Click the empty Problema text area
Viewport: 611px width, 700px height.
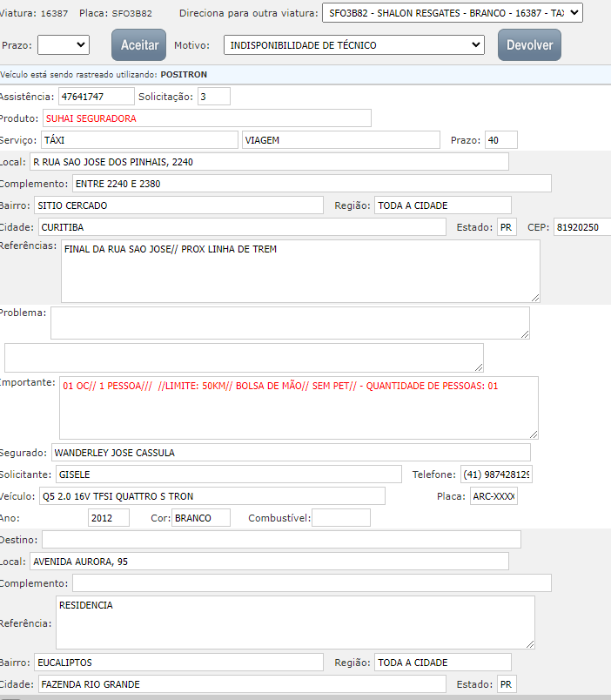(289, 322)
